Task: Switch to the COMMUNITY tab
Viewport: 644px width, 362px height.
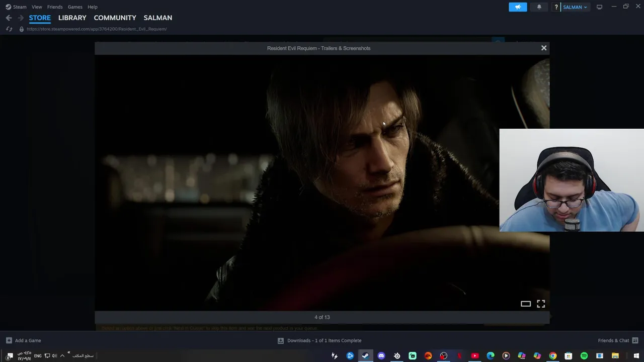Action: pos(115,18)
